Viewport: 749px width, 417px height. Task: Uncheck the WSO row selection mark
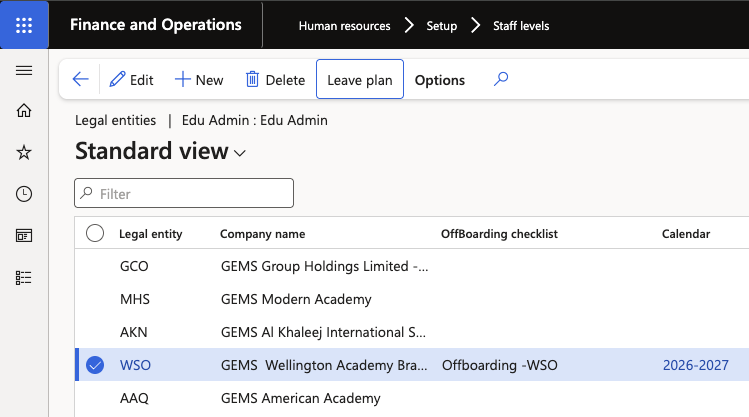[95, 365]
